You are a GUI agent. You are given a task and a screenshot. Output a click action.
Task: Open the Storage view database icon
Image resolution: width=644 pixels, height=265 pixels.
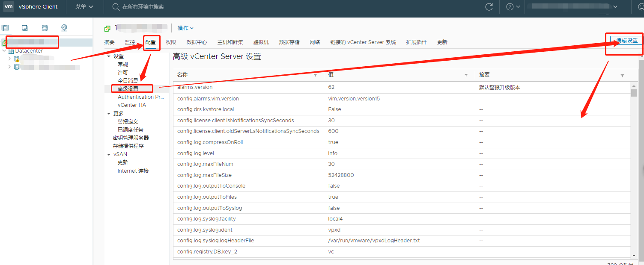(45, 28)
